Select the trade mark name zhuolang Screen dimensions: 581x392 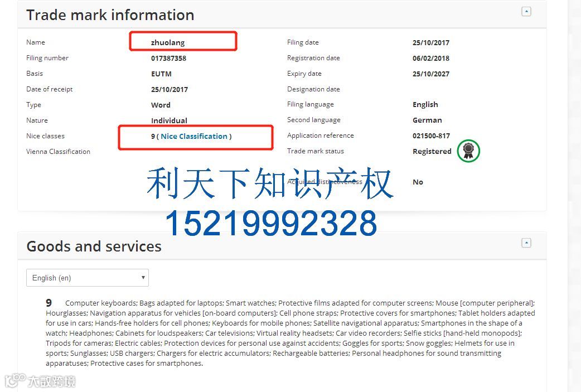point(167,42)
